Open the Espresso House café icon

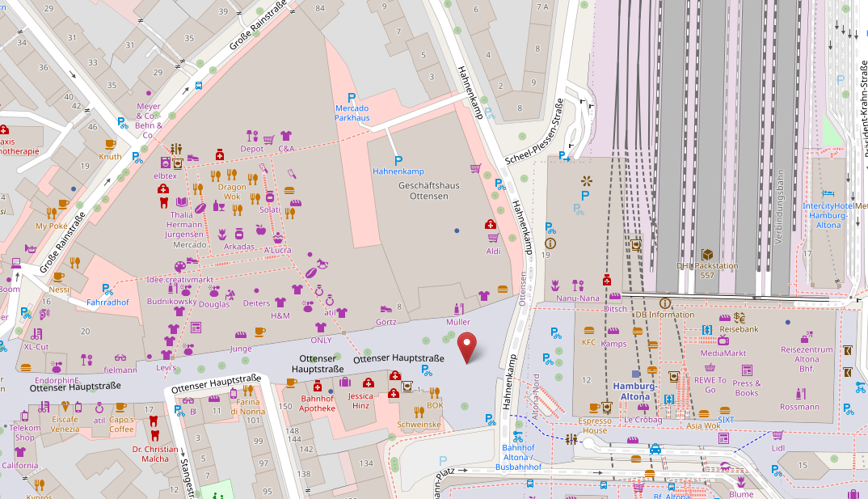pos(595,408)
